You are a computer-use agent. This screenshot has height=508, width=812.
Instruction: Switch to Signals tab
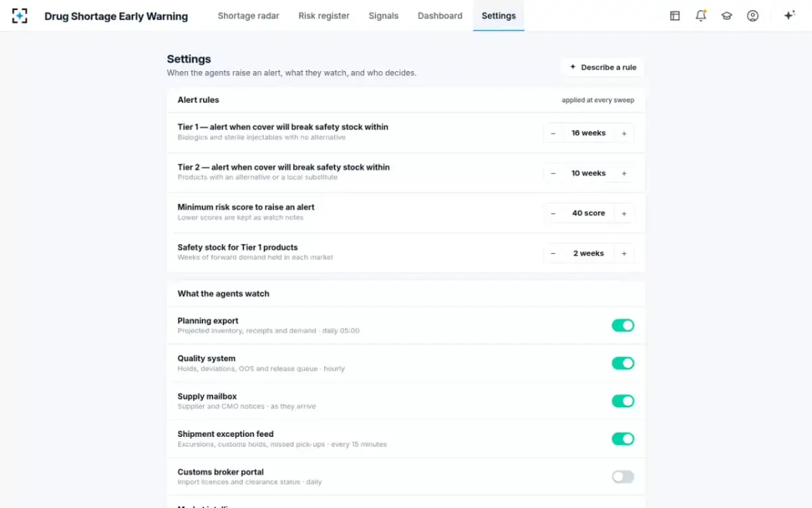[384, 16]
